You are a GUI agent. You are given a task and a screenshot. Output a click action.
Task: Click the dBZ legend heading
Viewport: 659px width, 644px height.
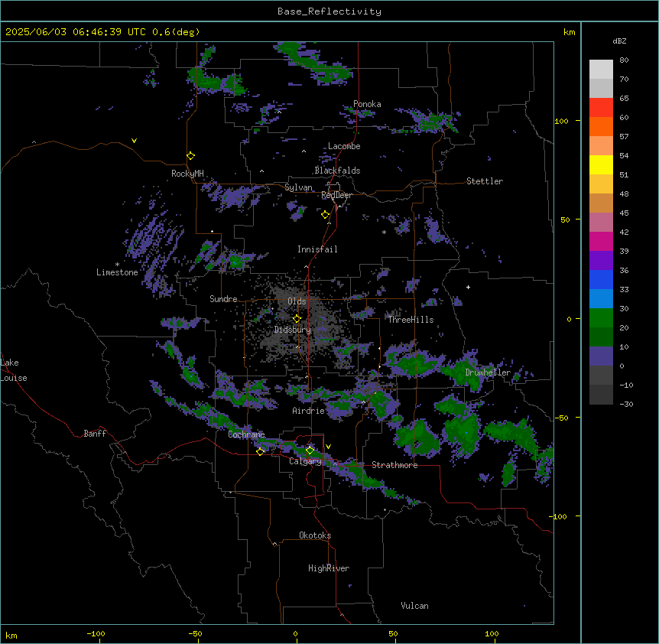click(x=619, y=41)
